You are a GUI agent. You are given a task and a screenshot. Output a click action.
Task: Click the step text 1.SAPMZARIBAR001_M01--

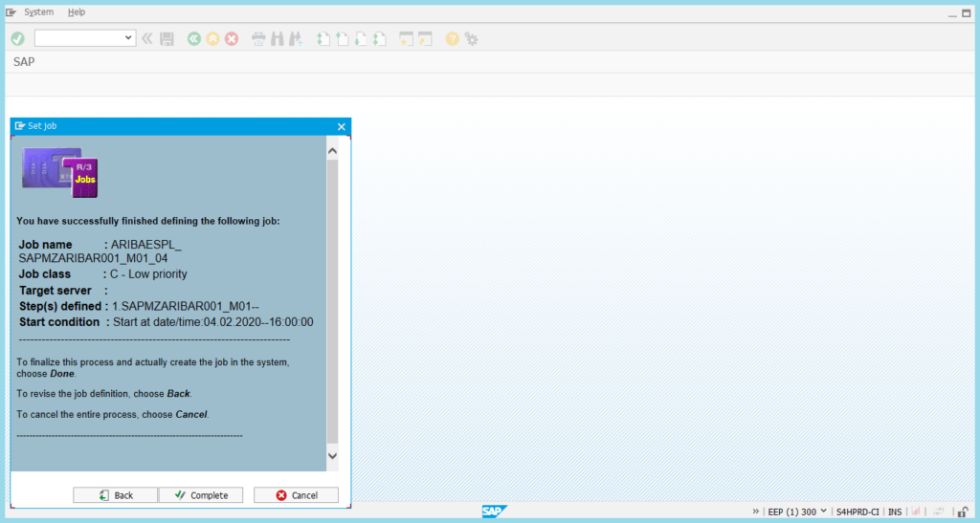tap(186, 306)
